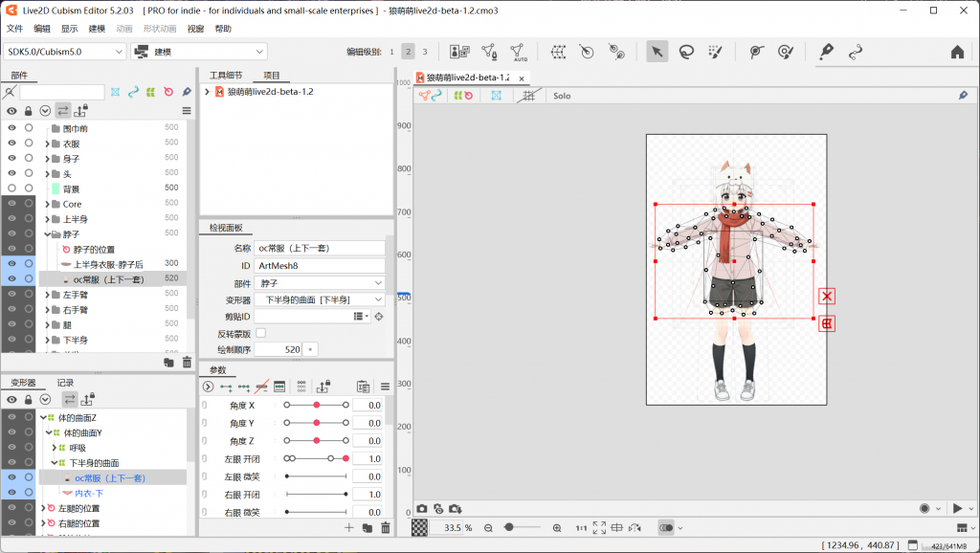Toggle Solo display mode
The image size is (980, 553).
pyautogui.click(x=562, y=96)
